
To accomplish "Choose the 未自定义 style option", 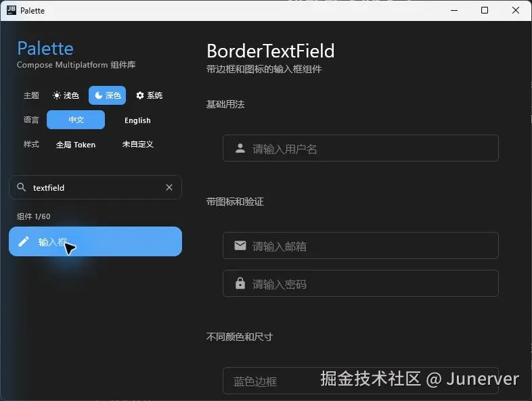I will click(137, 145).
